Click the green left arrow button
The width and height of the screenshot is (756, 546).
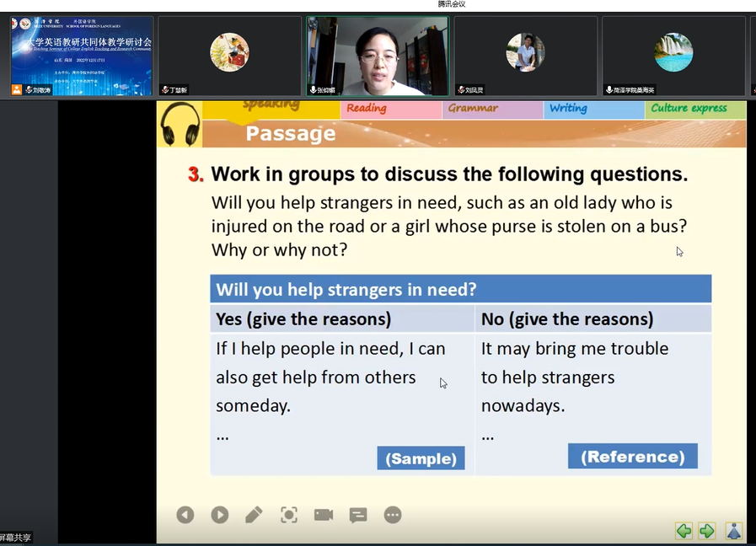click(x=684, y=531)
